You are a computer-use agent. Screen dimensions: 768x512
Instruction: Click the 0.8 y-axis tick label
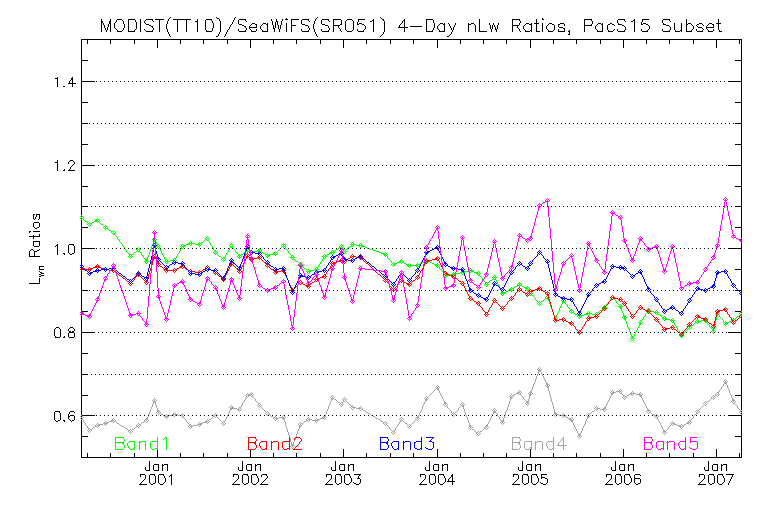65,333
